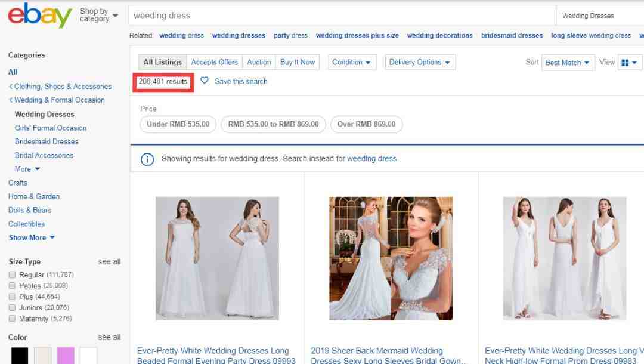
Task: Click in the search input field
Action: (x=342, y=16)
